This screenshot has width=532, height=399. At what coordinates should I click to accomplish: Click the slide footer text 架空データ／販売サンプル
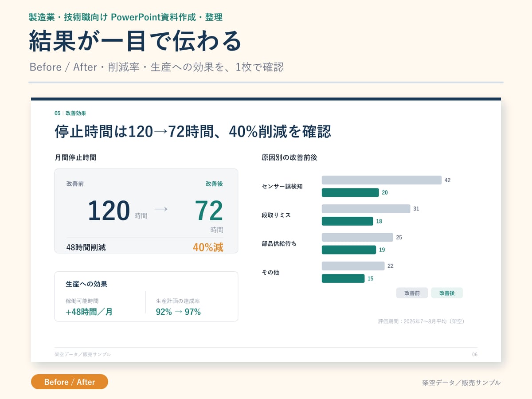83,354
